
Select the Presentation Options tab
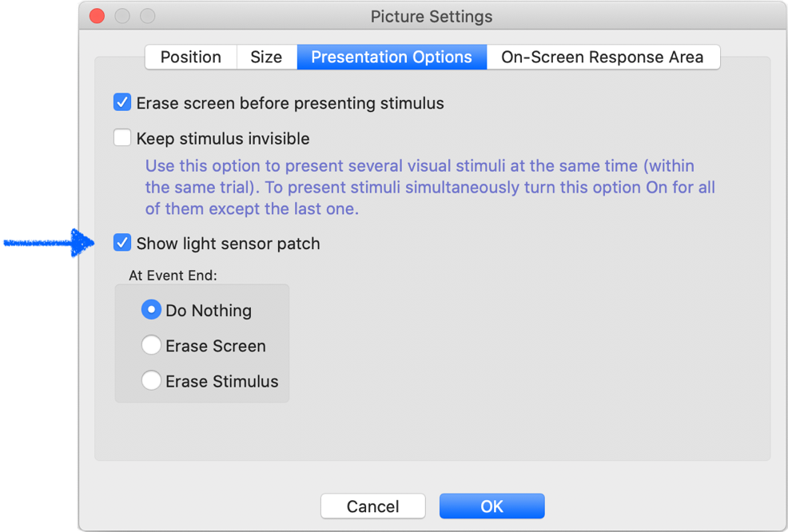click(x=391, y=57)
